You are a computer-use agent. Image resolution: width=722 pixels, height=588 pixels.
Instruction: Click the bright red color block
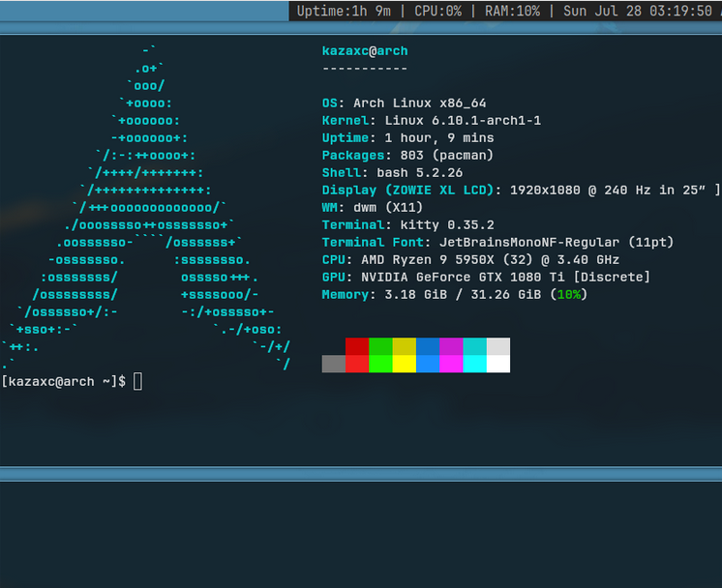pyautogui.click(x=357, y=364)
